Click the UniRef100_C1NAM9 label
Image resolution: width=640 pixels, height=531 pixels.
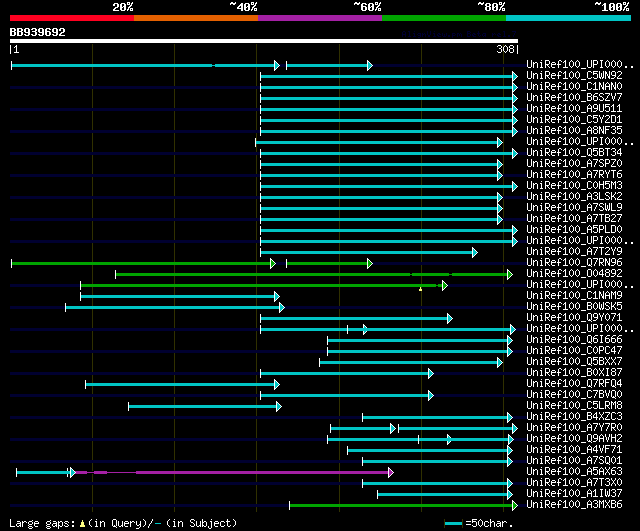coord(574,296)
